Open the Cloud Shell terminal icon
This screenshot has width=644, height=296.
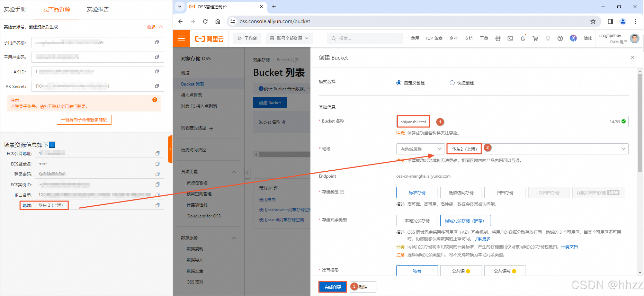(510, 38)
